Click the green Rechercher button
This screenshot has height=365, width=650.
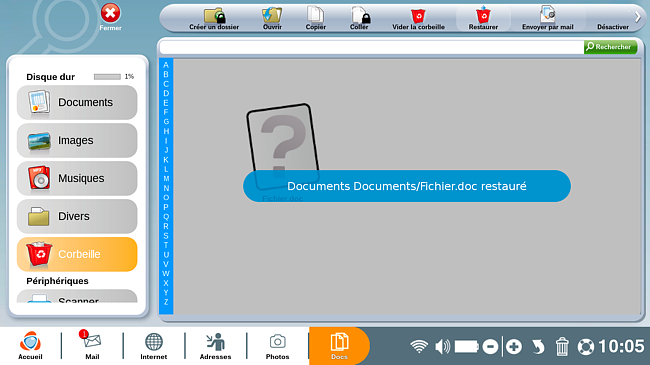[x=610, y=47]
